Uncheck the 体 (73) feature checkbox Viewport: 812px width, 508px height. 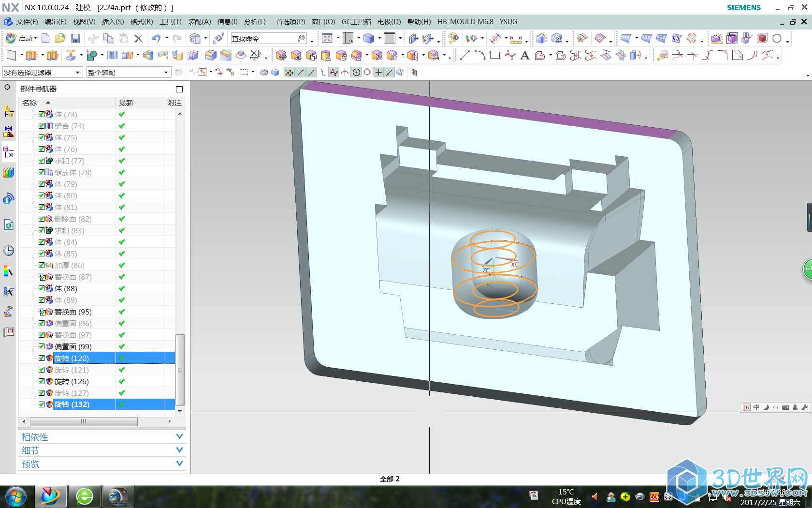42,114
